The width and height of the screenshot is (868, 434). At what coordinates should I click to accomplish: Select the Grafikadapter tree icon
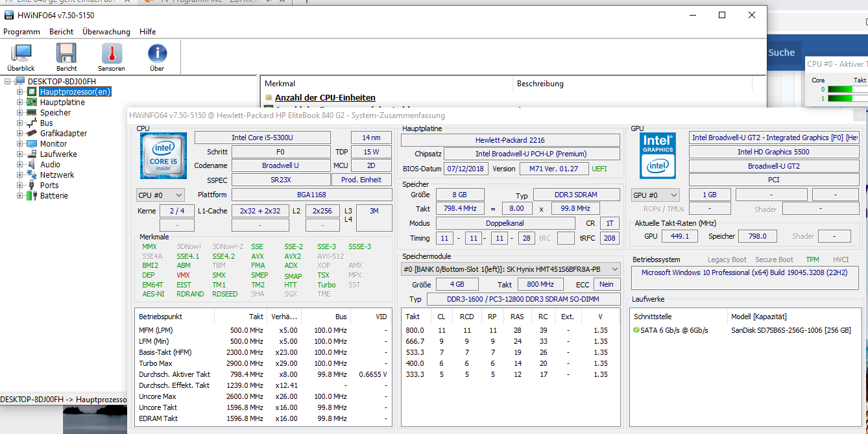pyautogui.click(x=31, y=134)
